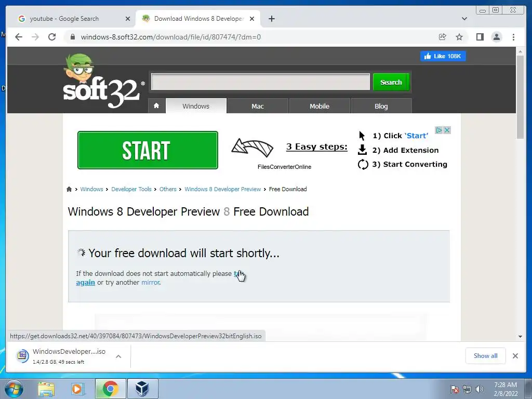The image size is (532, 399).
Task: Close the youtube - Google Search tab
Action: coord(128,19)
